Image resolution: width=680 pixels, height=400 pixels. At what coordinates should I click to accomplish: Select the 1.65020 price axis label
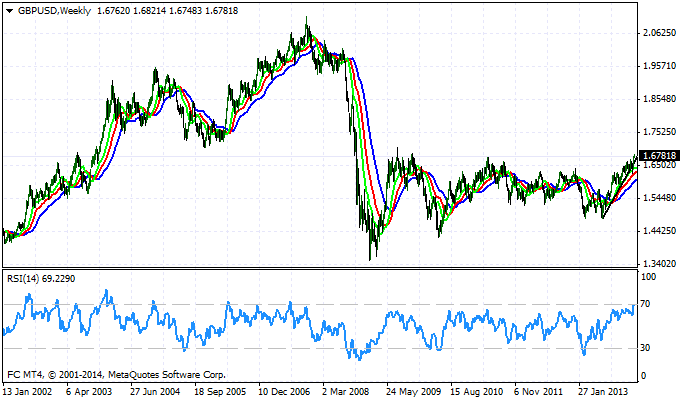click(x=660, y=165)
